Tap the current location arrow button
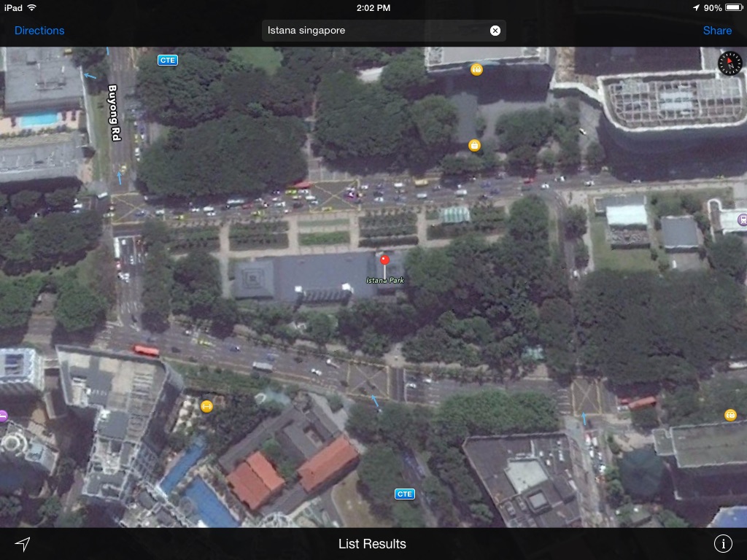This screenshot has height=560, width=747. click(23, 543)
